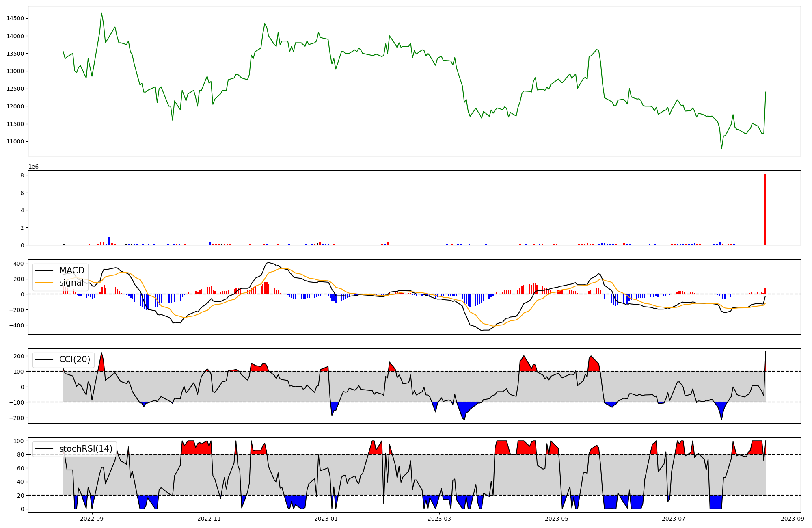
Task: Click the 2023-05 date tick label
Action: (556, 519)
